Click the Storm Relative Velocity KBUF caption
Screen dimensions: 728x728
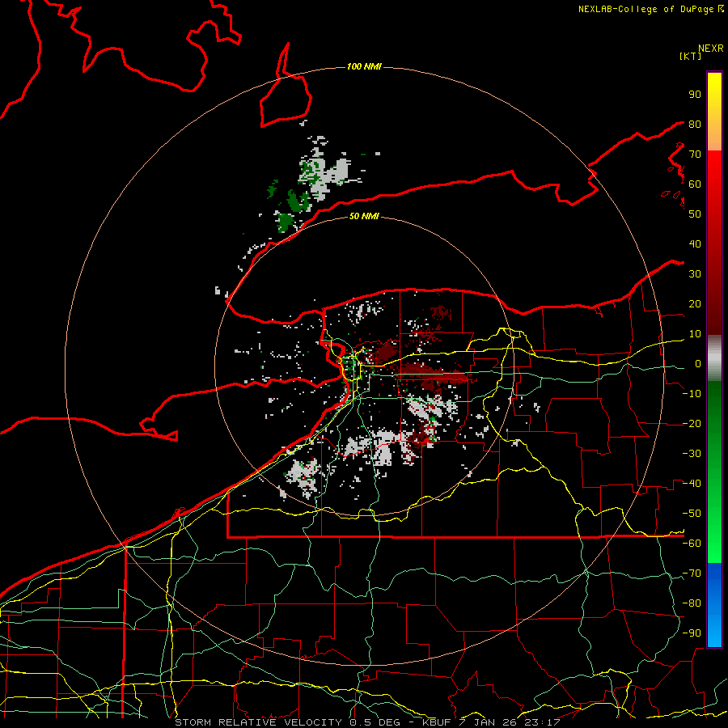pyautogui.click(x=367, y=722)
